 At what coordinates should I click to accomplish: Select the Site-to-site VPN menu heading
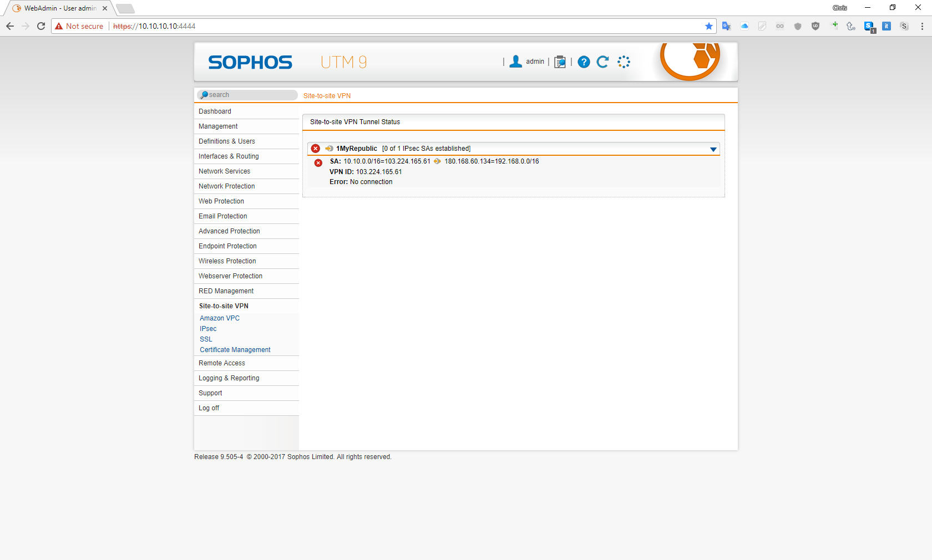pos(246,306)
